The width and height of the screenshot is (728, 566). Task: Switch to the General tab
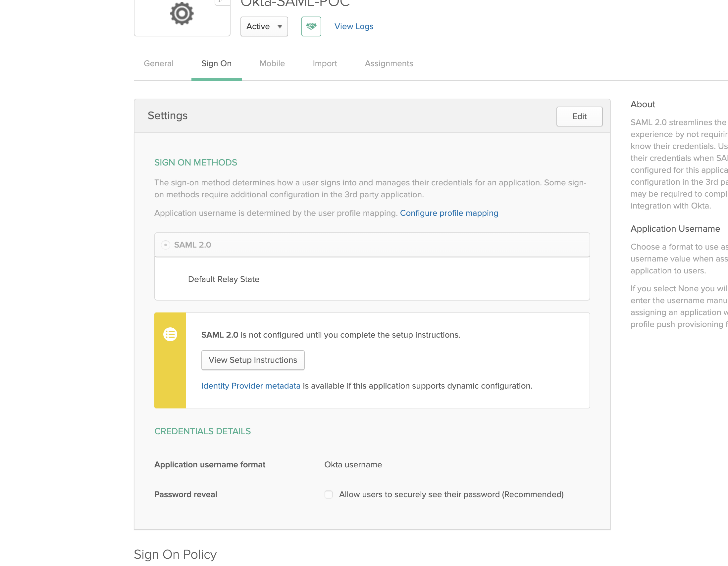click(158, 63)
